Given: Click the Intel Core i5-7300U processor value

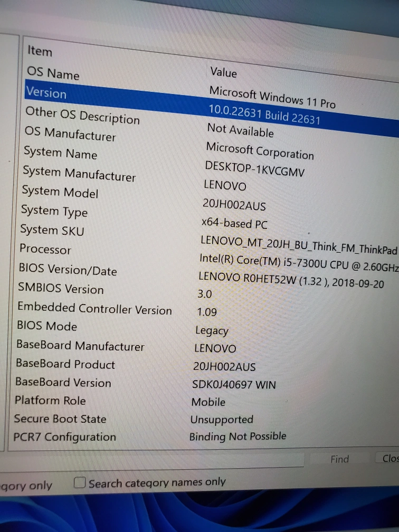Looking at the screenshot, I should click(x=299, y=263).
